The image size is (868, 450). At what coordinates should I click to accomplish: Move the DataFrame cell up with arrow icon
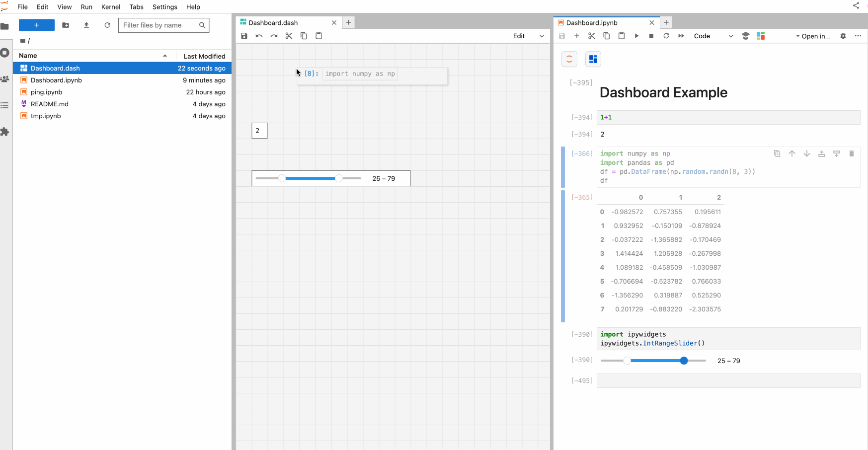tap(792, 153)
